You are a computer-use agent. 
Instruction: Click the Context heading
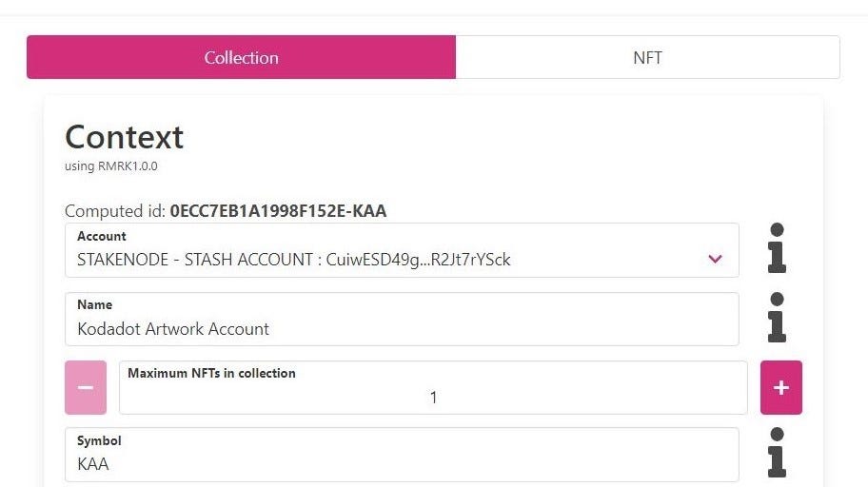(124, 137)
